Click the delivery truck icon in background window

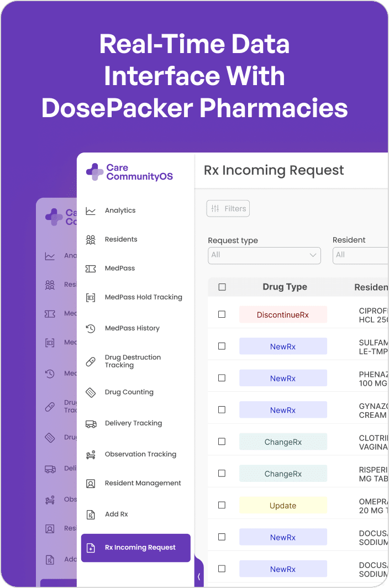(x=50, y=469)
